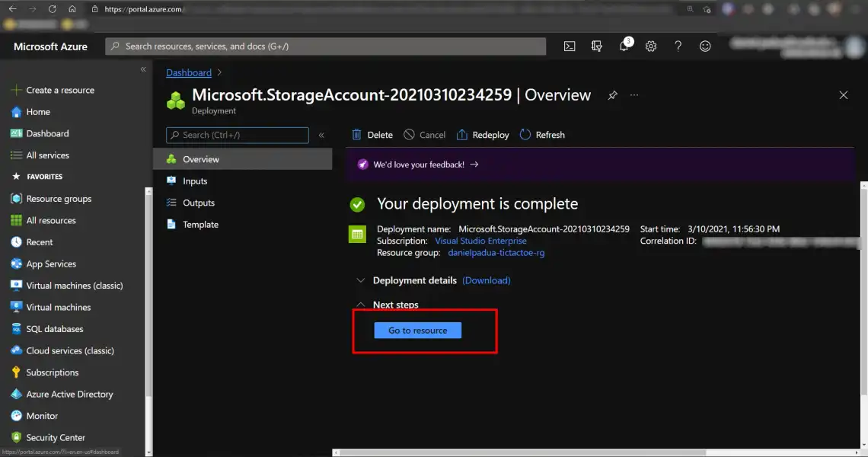Open Cloud Shell from the top bar
868x457 pixels.
pos(569,46)
